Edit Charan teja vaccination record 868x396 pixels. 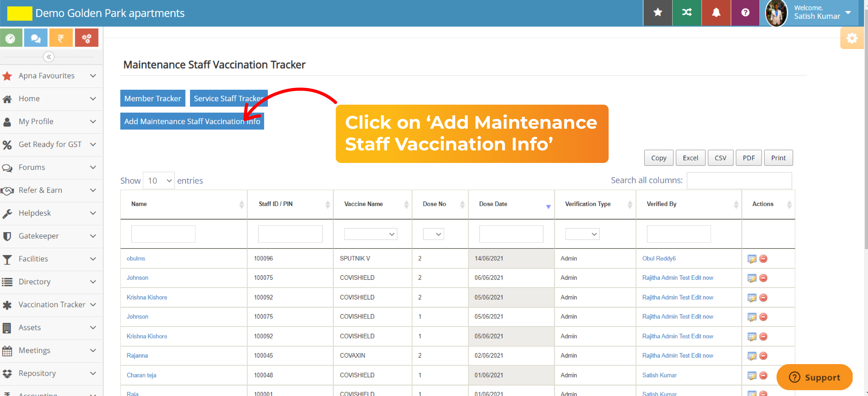[x=752, y=375]
